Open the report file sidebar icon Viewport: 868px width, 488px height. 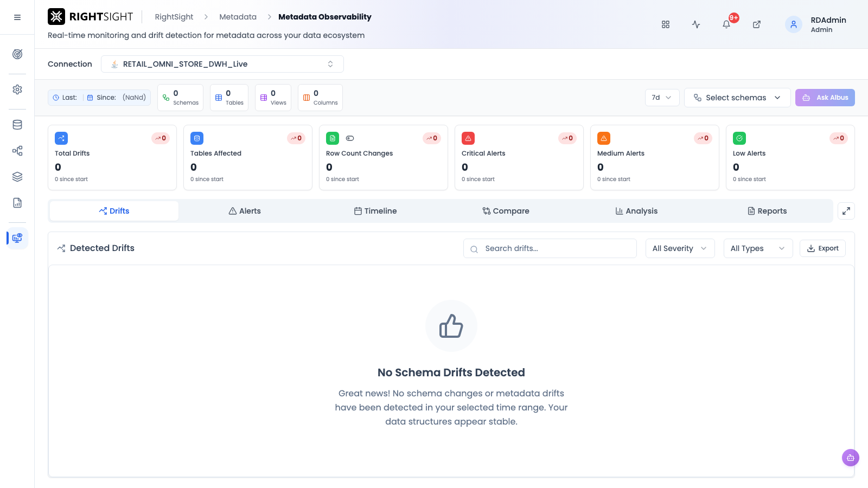(x=17, y=203)
